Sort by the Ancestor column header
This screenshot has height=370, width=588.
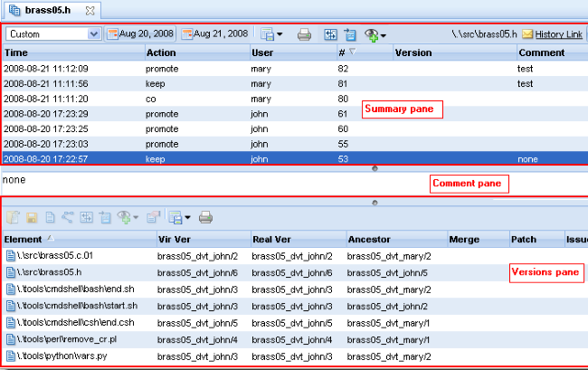pos(395,240)
